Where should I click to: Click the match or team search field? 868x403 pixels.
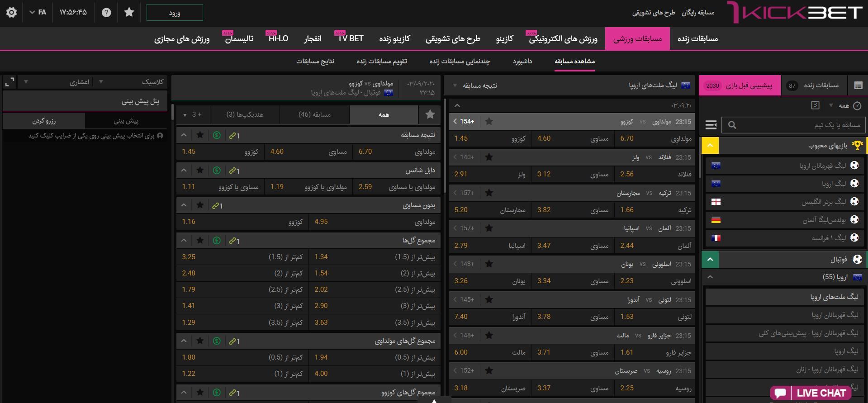click(x=794, y=125)
